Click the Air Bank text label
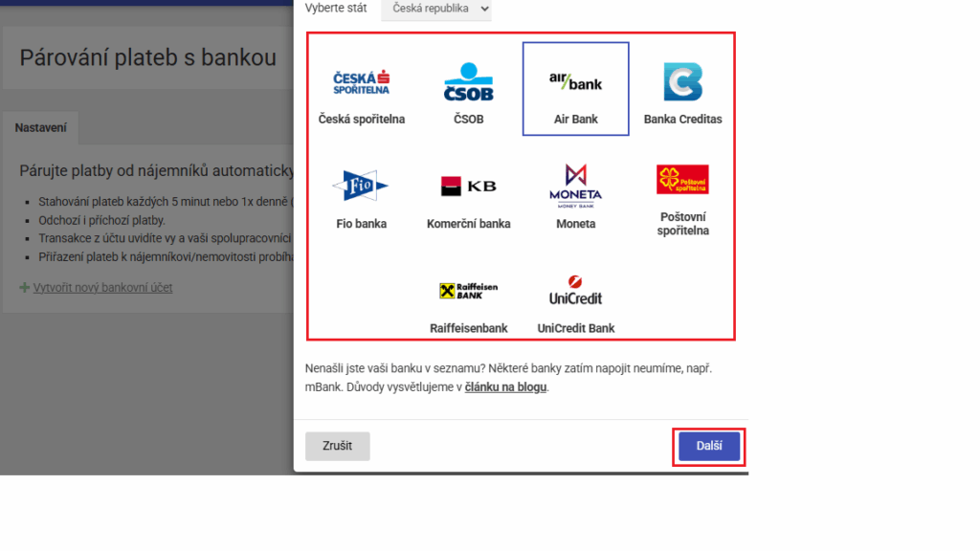The height and width of the screenshot is (551, 980). coord(575,120)
